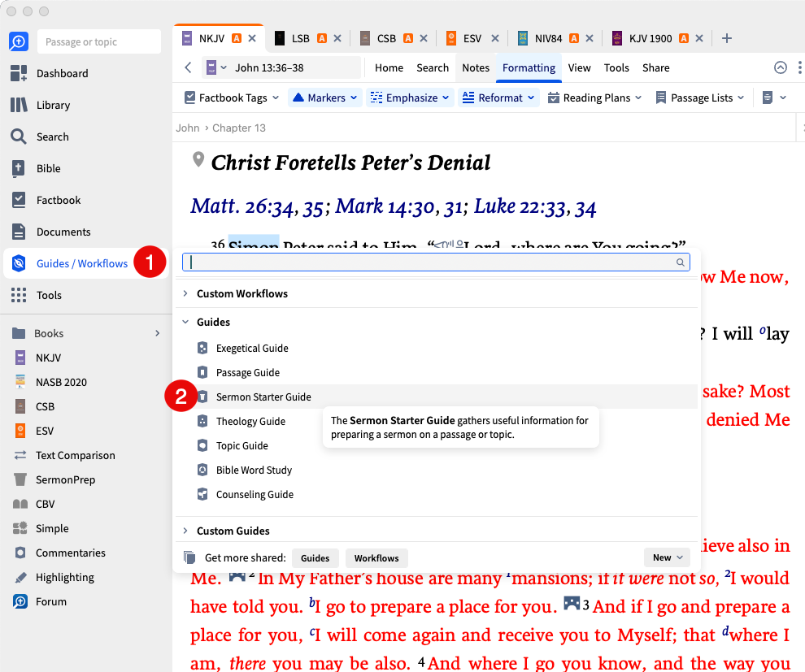Open the Home menu tab
This screenshot has height=672, width=805.
tap(389, 67)
